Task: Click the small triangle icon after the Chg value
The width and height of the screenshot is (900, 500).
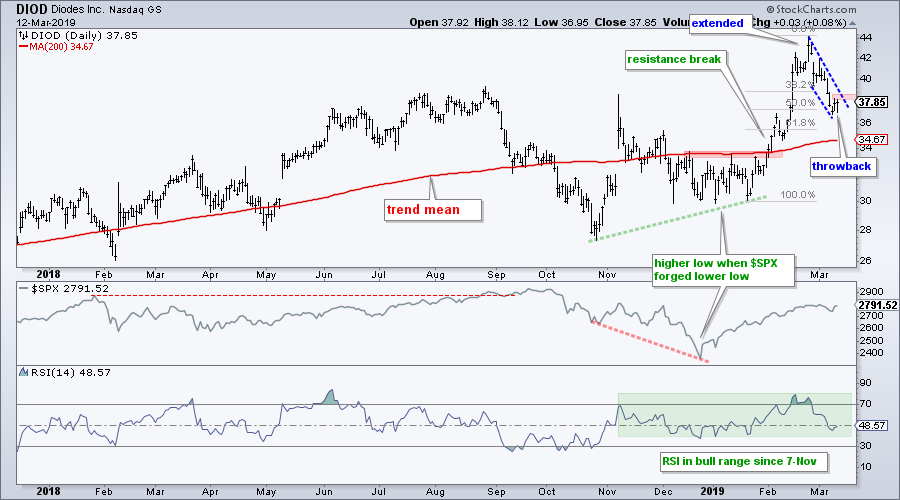Action: pyautogui.click(x=852, y=24)
